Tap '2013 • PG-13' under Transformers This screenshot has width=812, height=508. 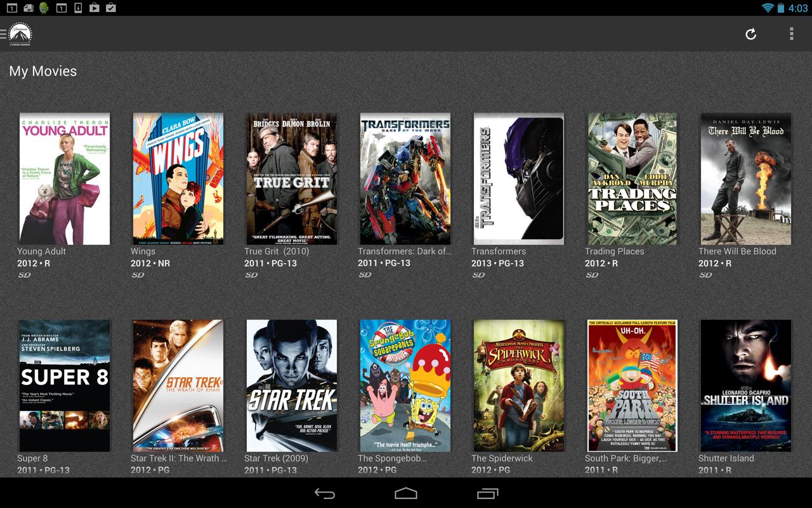[x=497, y=264]
